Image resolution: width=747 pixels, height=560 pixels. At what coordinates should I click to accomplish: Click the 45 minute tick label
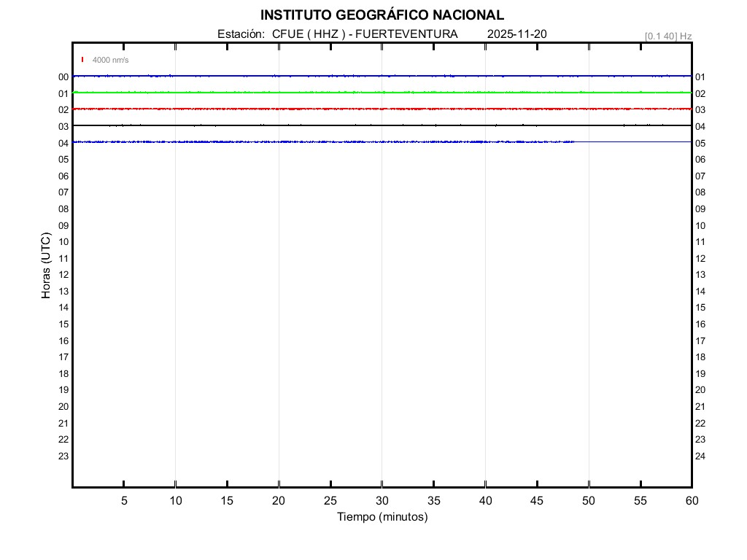point(537,500)
